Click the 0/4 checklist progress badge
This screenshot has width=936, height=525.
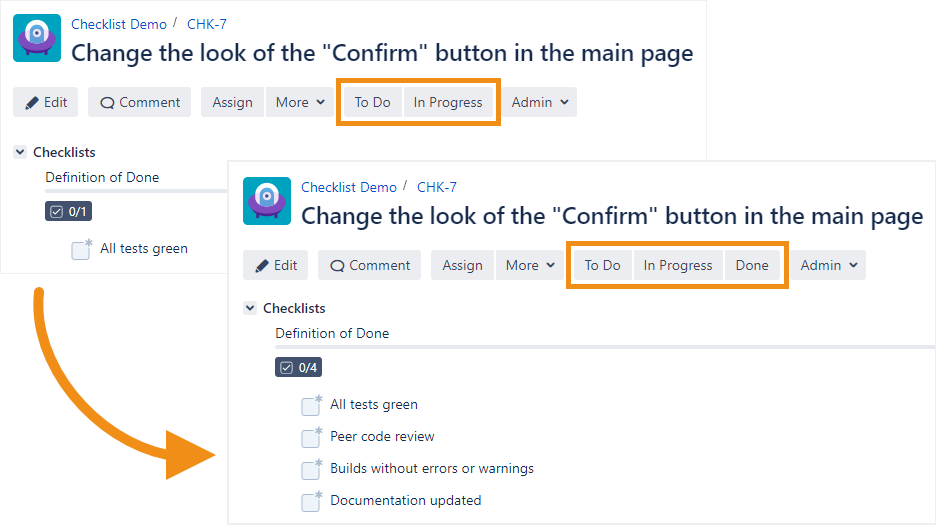pos(297,368)
